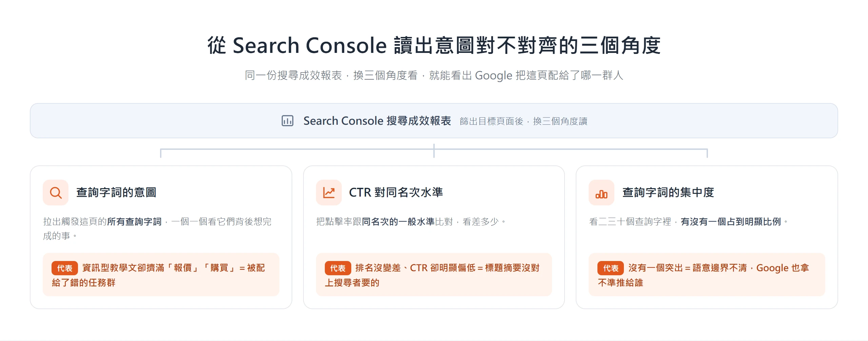This screenshot has width=868, height=341.
Task: Click the banner title Search Console 搜尋成效報表
Action: pos(377,121)
